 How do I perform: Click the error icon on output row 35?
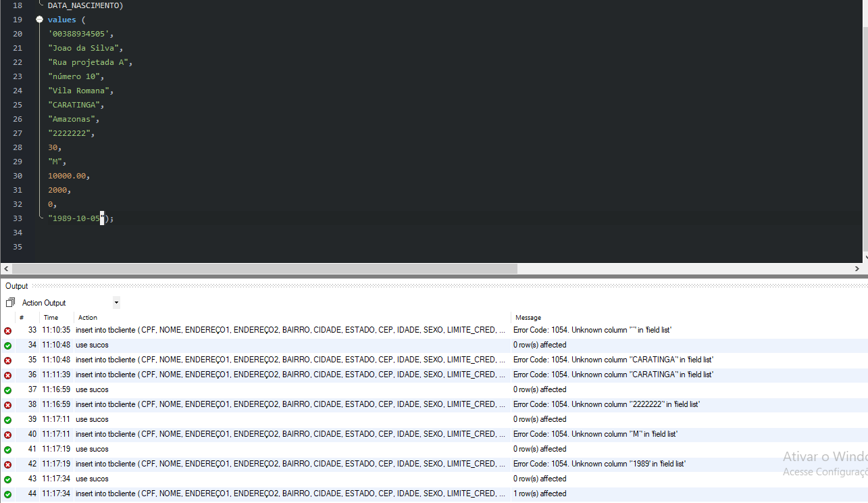7,360
